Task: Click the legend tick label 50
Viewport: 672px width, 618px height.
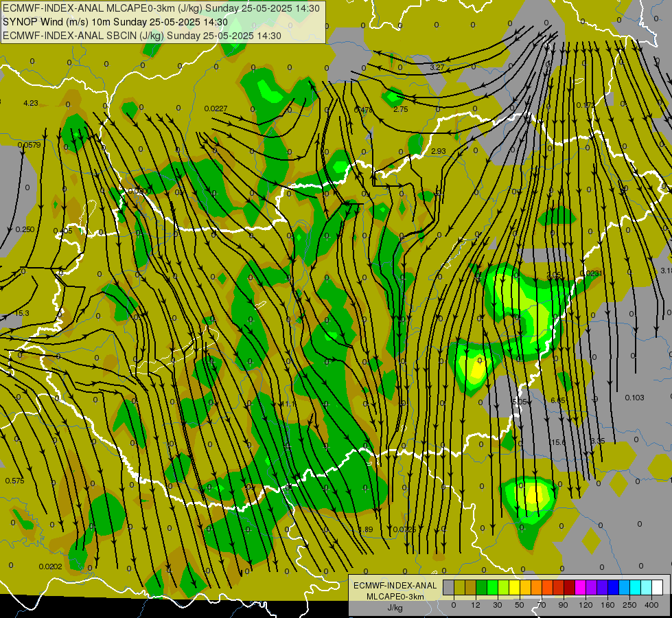Action: (520, 605)
